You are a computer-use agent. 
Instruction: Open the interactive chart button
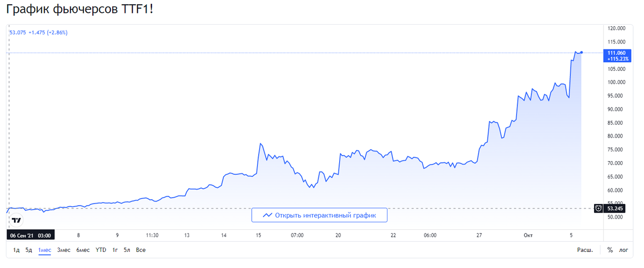click(319, 215)
